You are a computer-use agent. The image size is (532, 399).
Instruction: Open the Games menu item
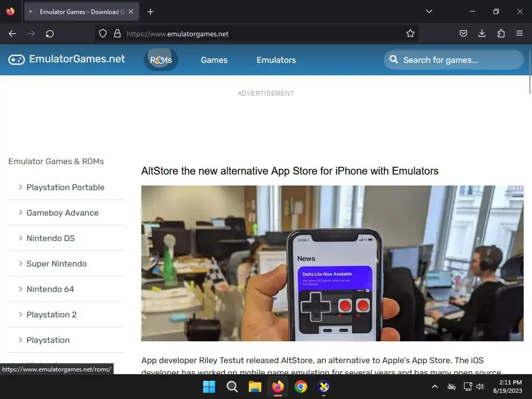click(214, 60)
